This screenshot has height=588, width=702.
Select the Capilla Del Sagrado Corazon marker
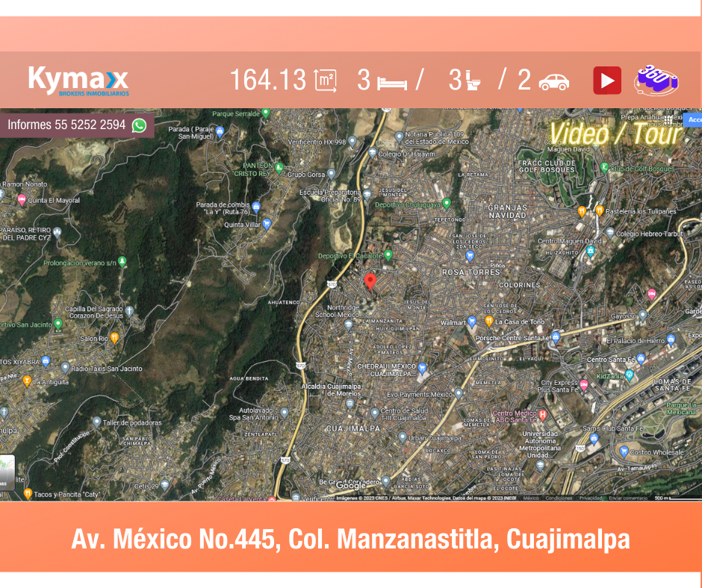pos(129,310)
